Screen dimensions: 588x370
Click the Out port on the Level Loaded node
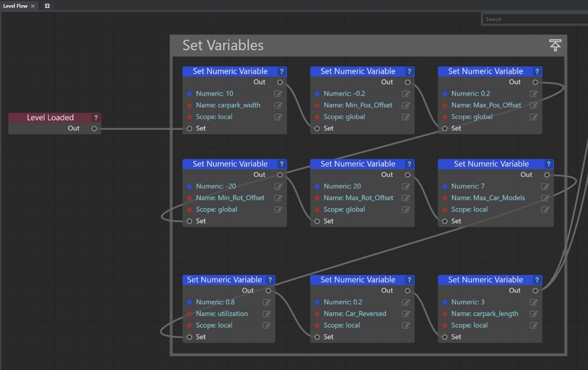pos(95,128)
